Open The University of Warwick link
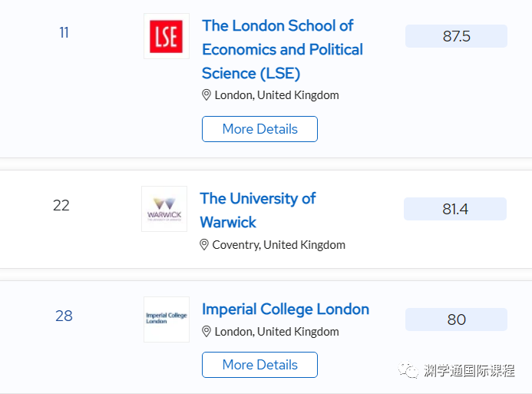 [258, 210]
